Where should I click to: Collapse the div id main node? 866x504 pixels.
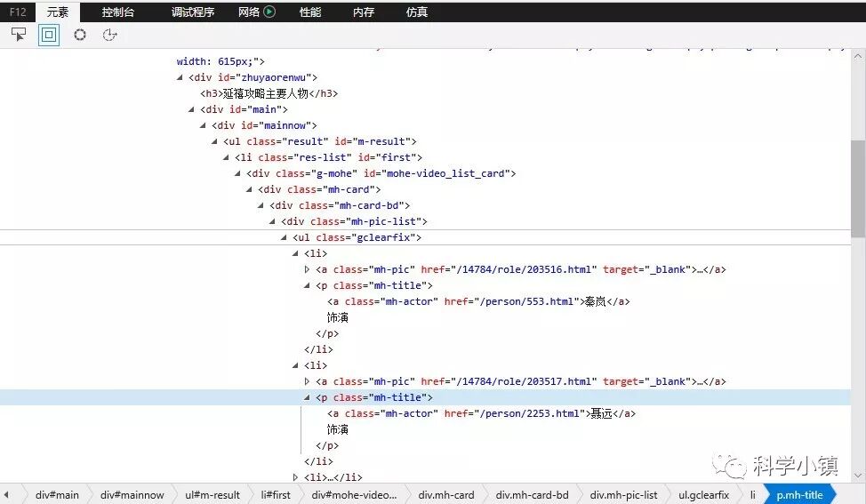click(191, 109)
